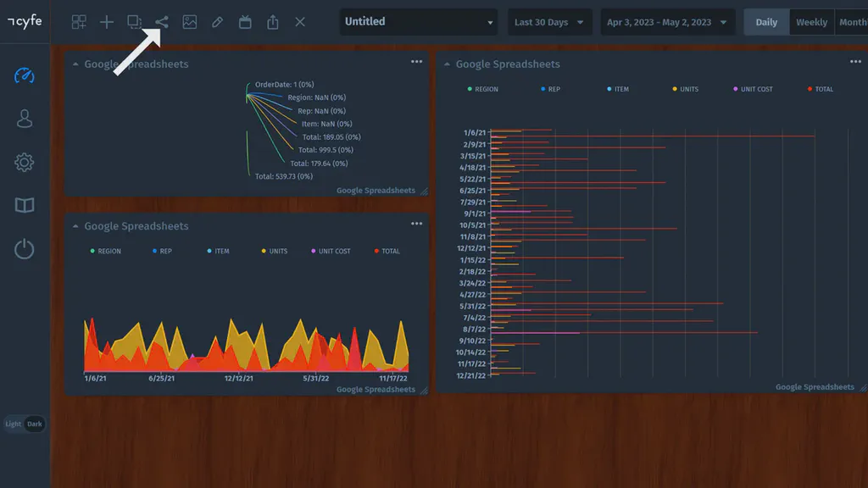This screenshot has width=868, height=488.
Task: Open the screenshot image icon in toolbar
Action: pos(188,21)
